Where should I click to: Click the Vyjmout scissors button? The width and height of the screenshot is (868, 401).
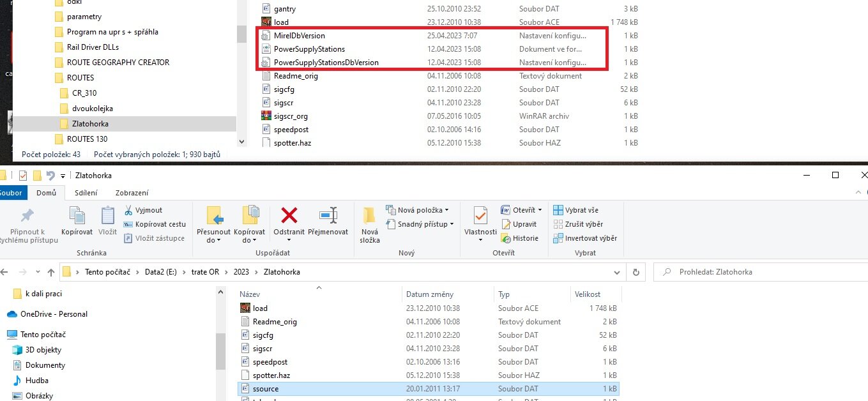(144, 210)
